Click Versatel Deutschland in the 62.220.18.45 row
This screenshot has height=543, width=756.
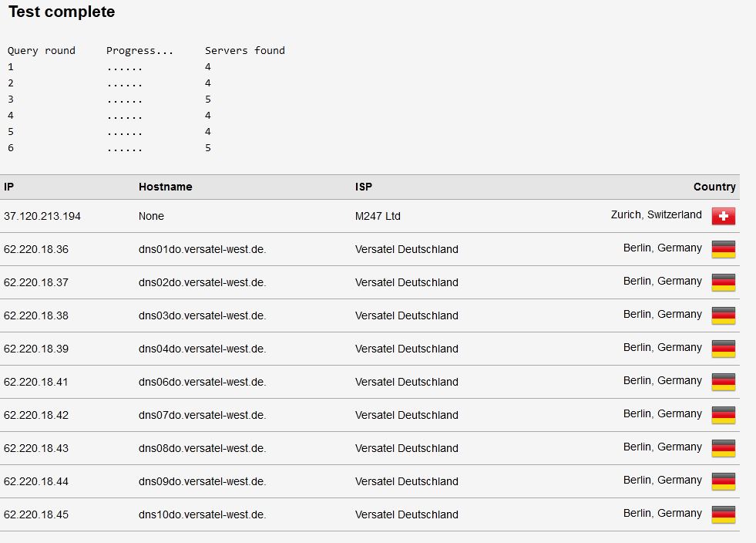click(x=406, y=514)
